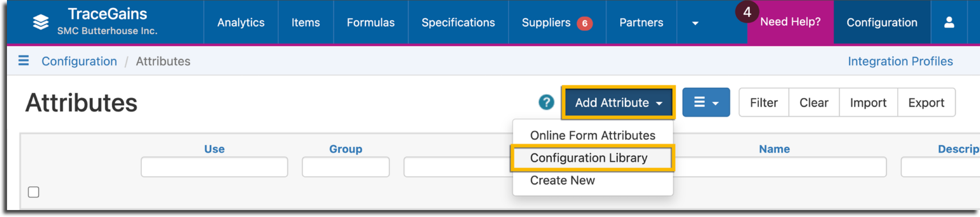
Task: Open the hamburger sidebar menu icon
Action: 24,61
